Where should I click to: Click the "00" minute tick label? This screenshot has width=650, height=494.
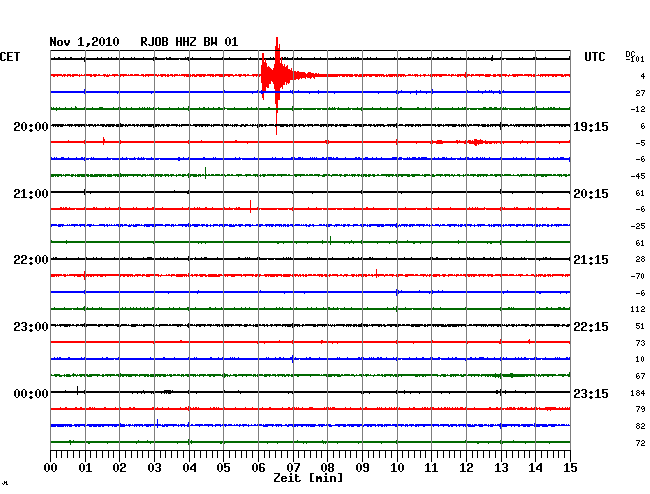[51, 468]
